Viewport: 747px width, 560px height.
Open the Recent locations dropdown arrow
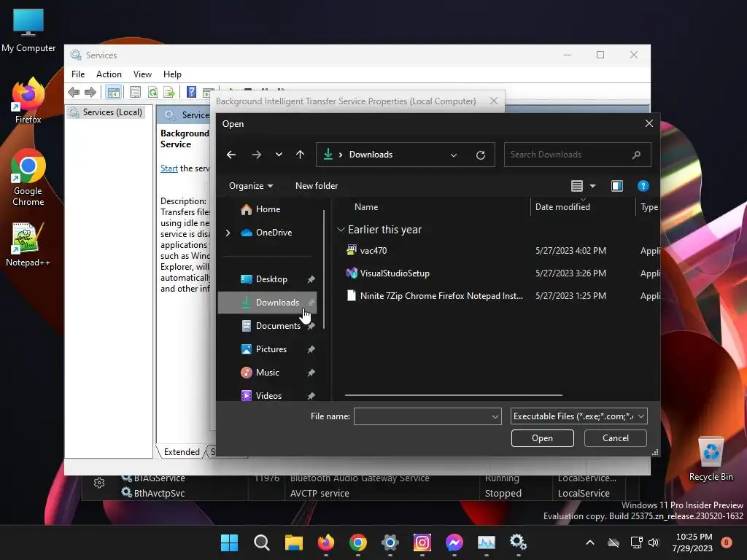pyautogui.click(x=279, y=155)
